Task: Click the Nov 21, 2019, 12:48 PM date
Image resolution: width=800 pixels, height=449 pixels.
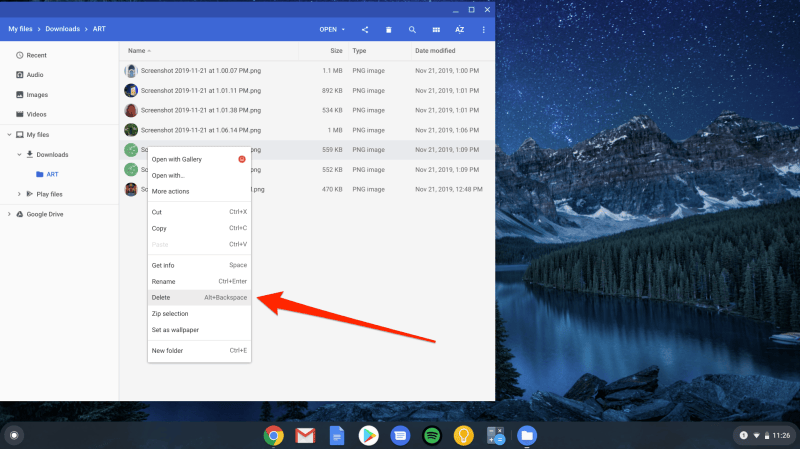Action: click(x=448, y=189)
